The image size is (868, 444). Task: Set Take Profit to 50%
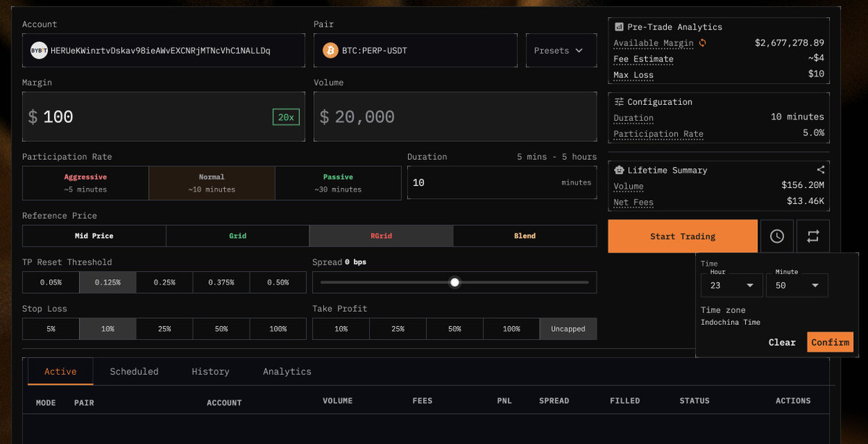pos(454,328)
